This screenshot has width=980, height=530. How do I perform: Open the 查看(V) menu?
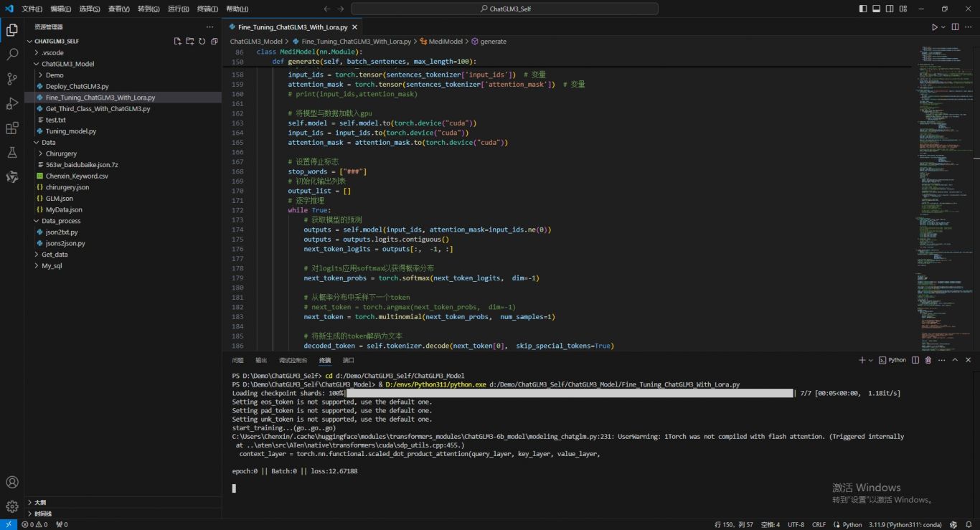pyautogui.click(x=119, y=9)
